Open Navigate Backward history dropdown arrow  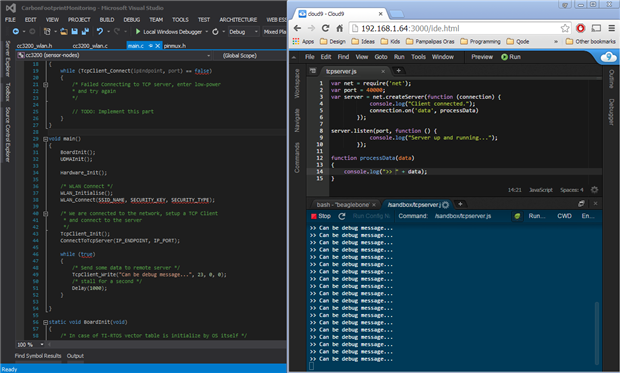pyautogui.click(x=24, y=32)
